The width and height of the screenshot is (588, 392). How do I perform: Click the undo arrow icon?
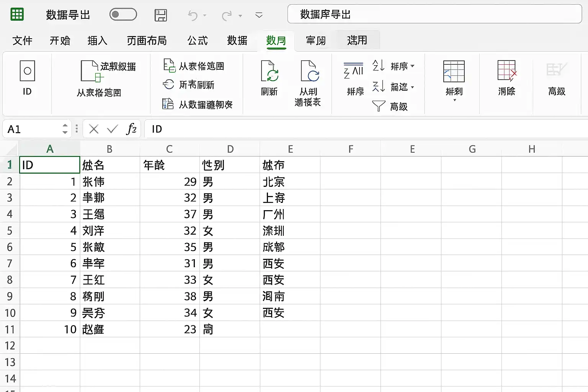click(x=193, y=15)
